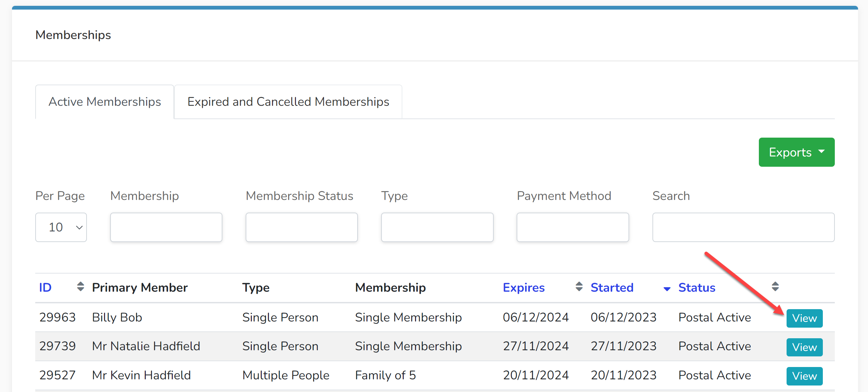Click the Memberships page heading

coord(73,35)
